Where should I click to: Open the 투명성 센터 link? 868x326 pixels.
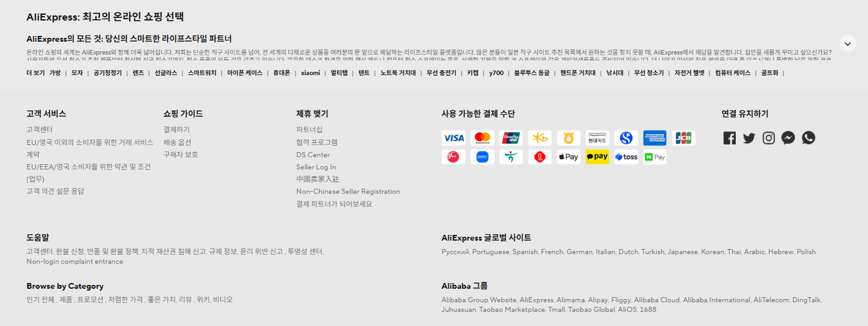306,252
